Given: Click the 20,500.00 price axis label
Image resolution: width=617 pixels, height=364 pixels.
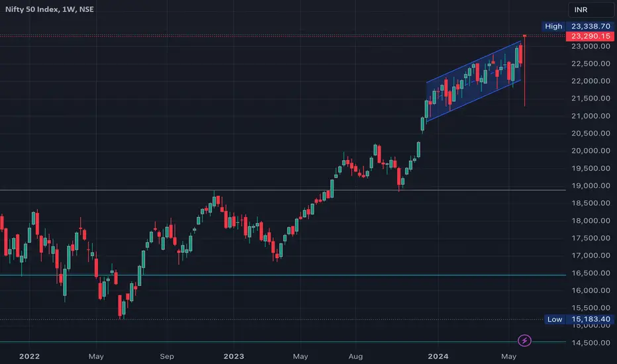Looking at the screenshot, I should point(591,133).
